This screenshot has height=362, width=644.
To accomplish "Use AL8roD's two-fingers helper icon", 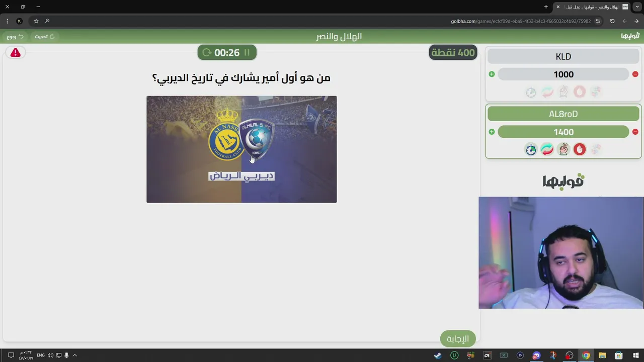I will tap(563, 149).
